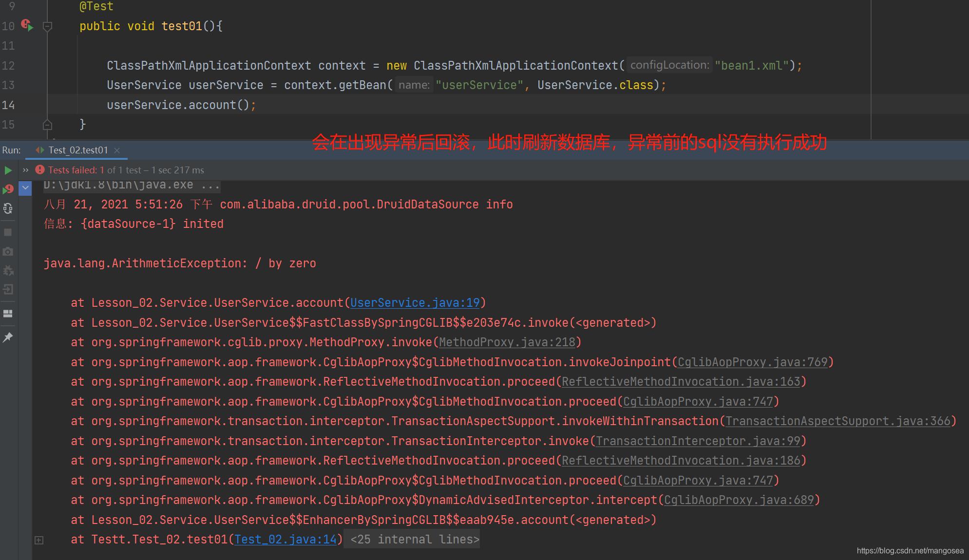Click the '"userService"' string in editor

click(x=479, y=85)
